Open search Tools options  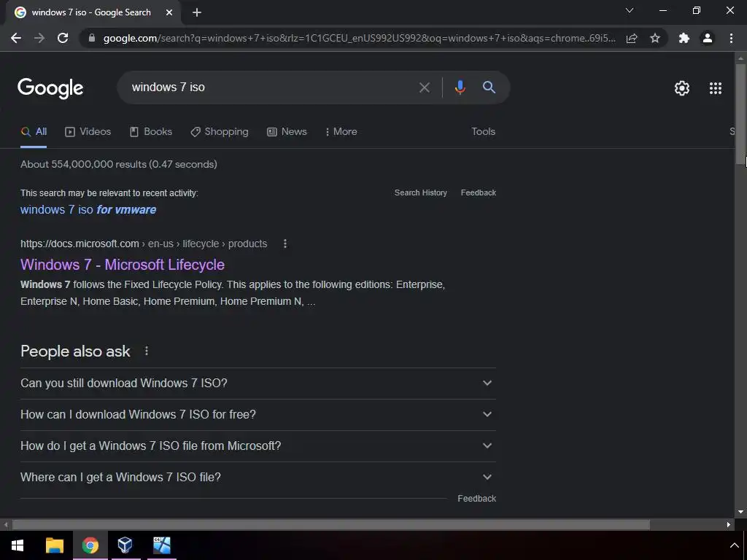coord(484,132)
